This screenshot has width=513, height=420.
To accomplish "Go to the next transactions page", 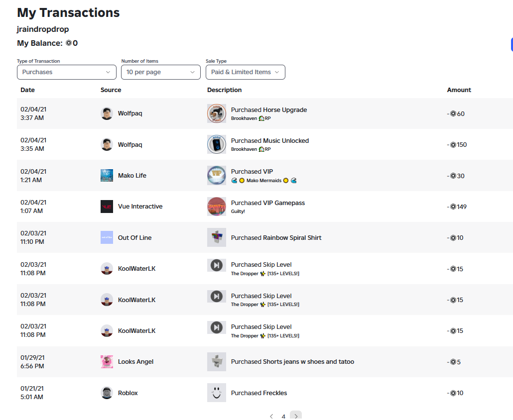I will tap(296, 416).
